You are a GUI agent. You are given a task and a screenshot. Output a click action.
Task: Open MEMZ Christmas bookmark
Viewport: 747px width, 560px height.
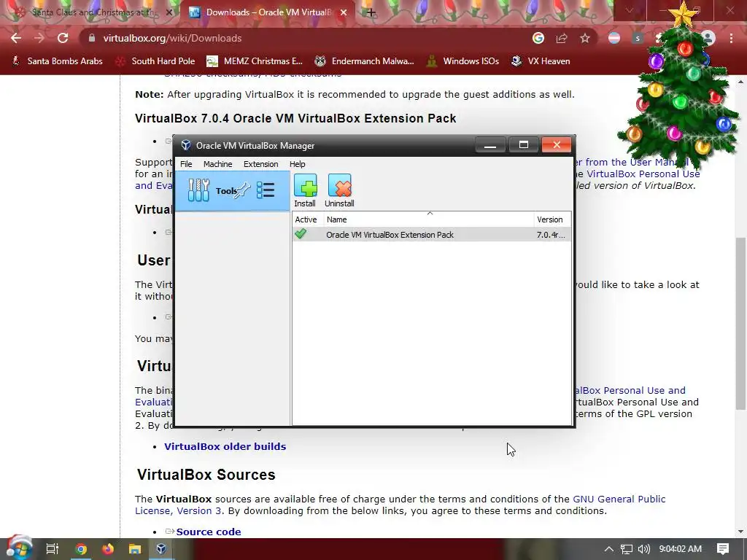click(255, 61)
